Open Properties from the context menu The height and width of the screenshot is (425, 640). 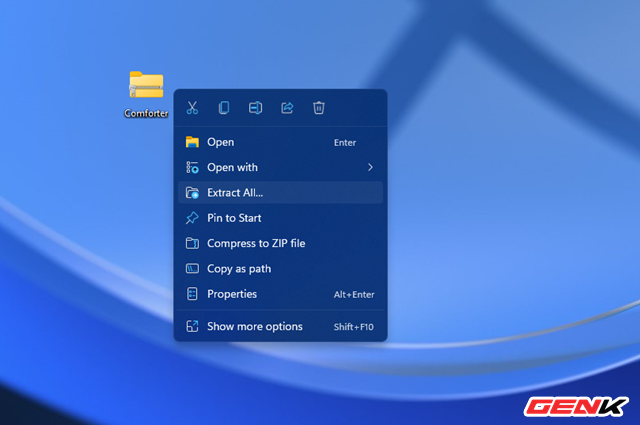point(280,294)
